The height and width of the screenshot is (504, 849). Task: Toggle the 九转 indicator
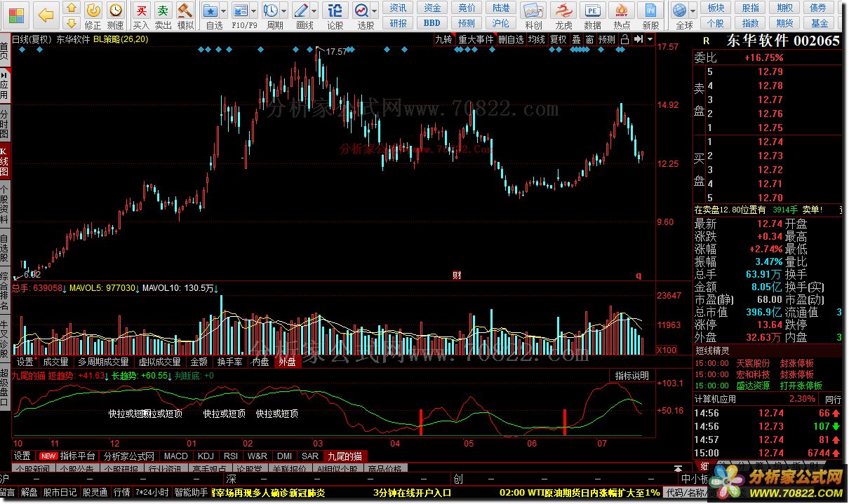443,39
